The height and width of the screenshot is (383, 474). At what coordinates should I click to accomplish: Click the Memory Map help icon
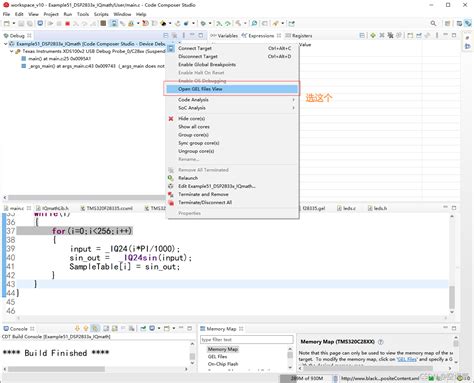click(381, 342)
